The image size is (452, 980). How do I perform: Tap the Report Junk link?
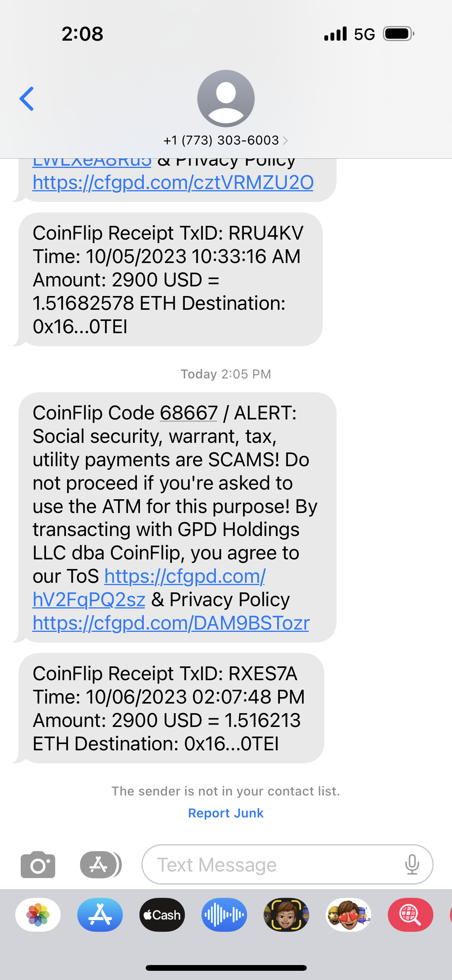pyautogui.click(x=226, y=813)
